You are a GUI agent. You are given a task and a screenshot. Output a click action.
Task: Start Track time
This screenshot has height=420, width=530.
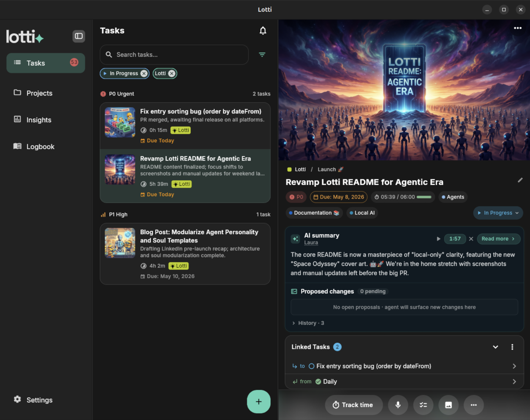tap(354, 405)
